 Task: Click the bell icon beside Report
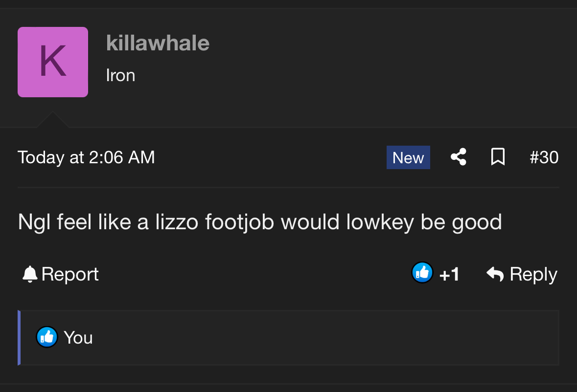coord(30,274)
